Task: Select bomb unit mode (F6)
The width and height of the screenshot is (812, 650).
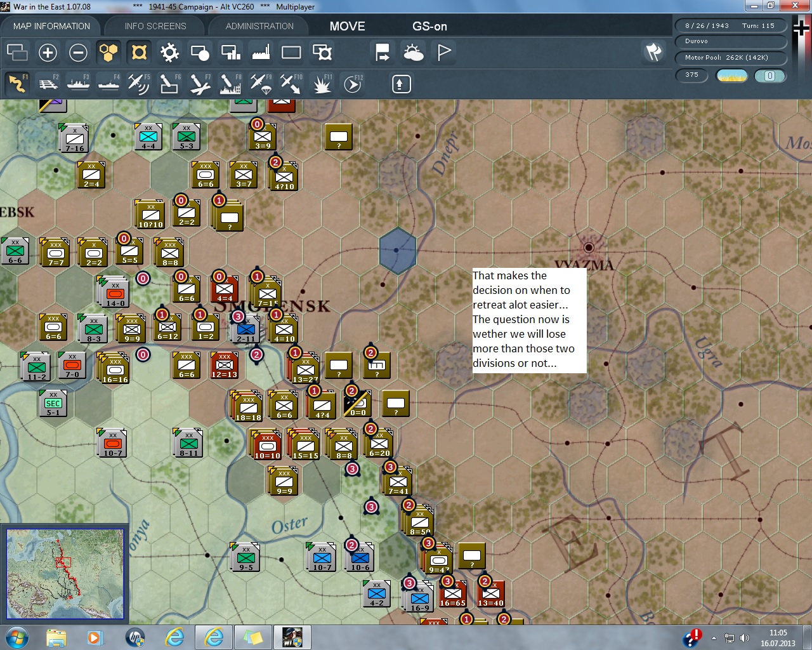Action: [169, 83]
